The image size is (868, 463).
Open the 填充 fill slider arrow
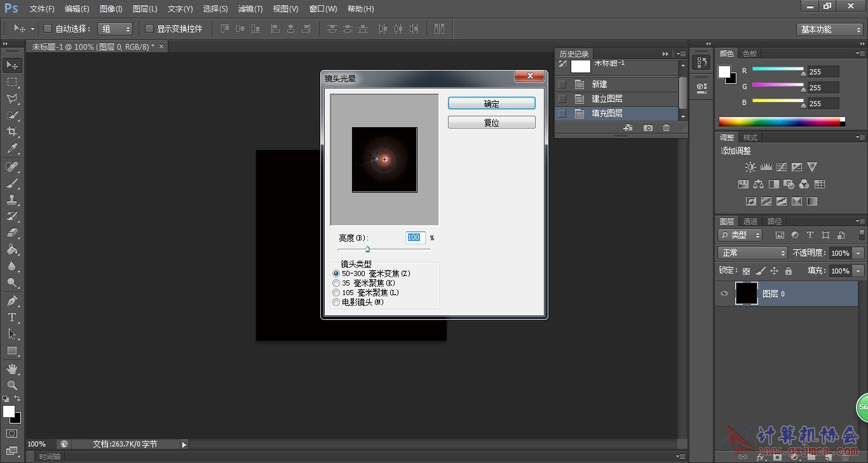858,270
